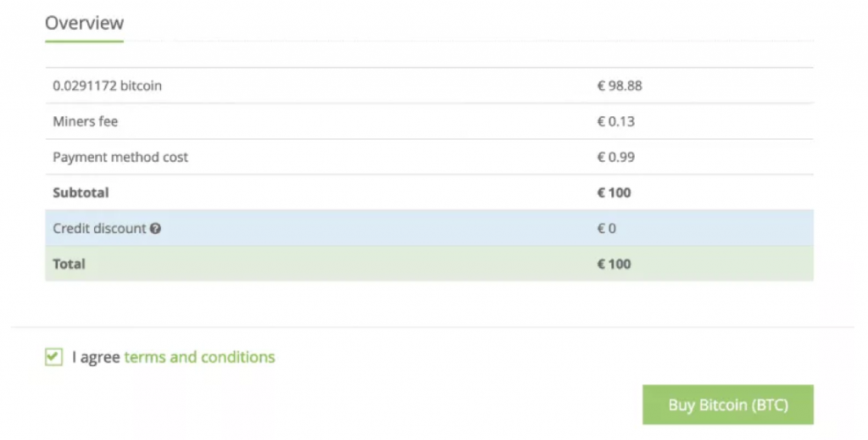Open the terms and conditions link
The width and height of the screenshot is (868, 440).
pos(199,357)
